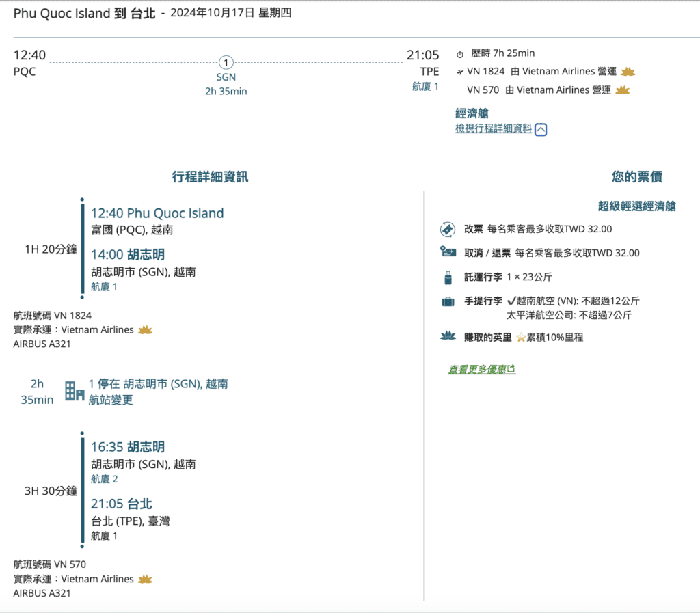Click the ticket change fee icon
This screenshot has height=613, width=700.
pyautogui.click(x=447, y=230)
